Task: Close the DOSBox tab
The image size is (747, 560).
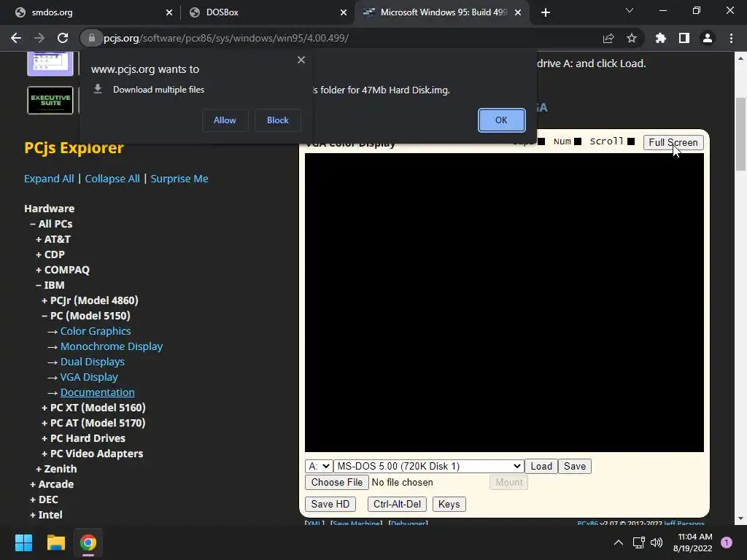Action: click(x=344, y=12)
